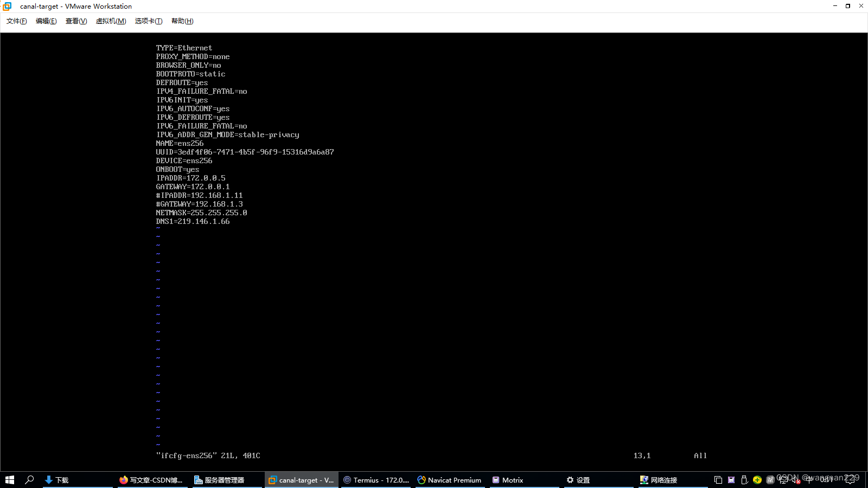Click the "ifcfg-ens256" 21L status text
The height and width of the screenshot is (488, 868).
pos(208,455)
